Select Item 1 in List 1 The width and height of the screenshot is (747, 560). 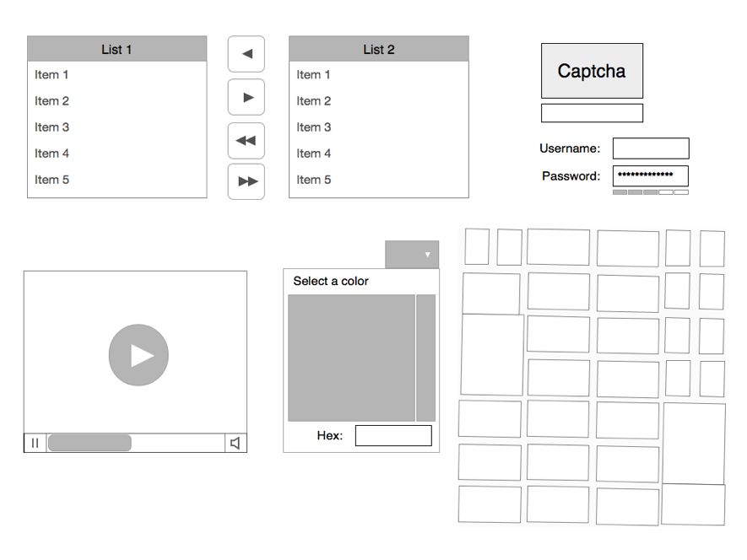point(117,75)
